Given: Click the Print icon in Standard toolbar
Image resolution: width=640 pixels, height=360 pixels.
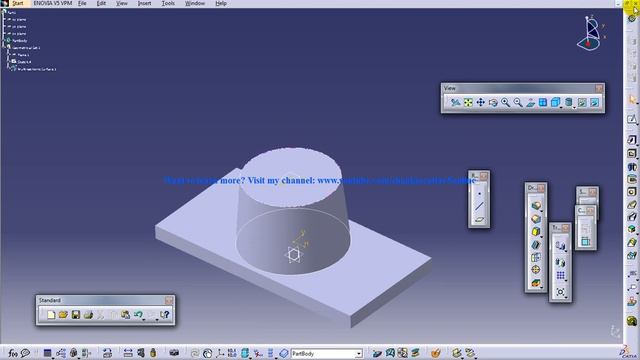Looking at the screenshot, I should tap(88, 315).
